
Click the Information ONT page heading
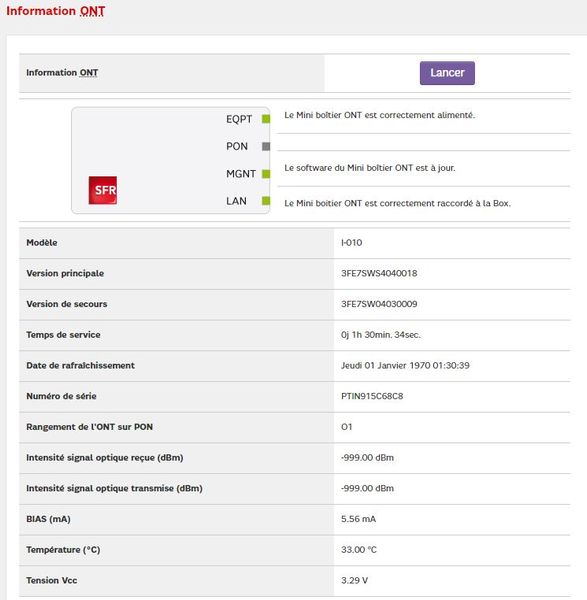pyautogui.click(x=55, y=11)
